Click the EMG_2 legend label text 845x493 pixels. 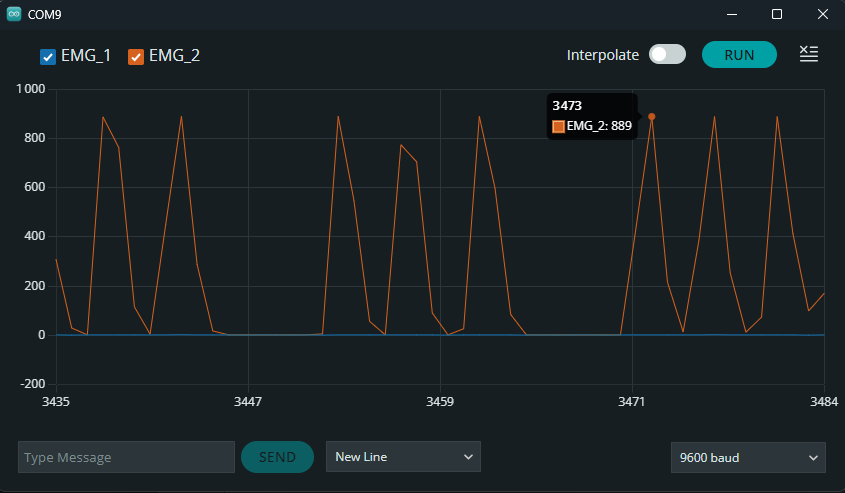[174, 56]
